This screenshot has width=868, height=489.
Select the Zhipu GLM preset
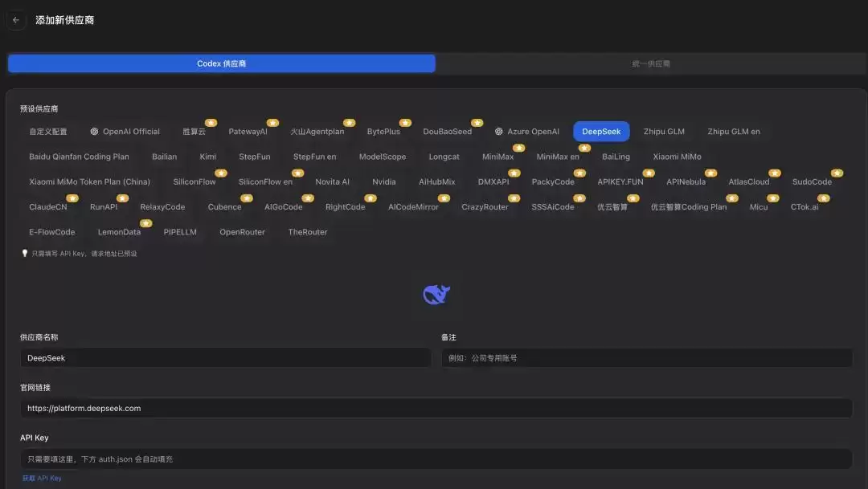click(x=664, y=132)
